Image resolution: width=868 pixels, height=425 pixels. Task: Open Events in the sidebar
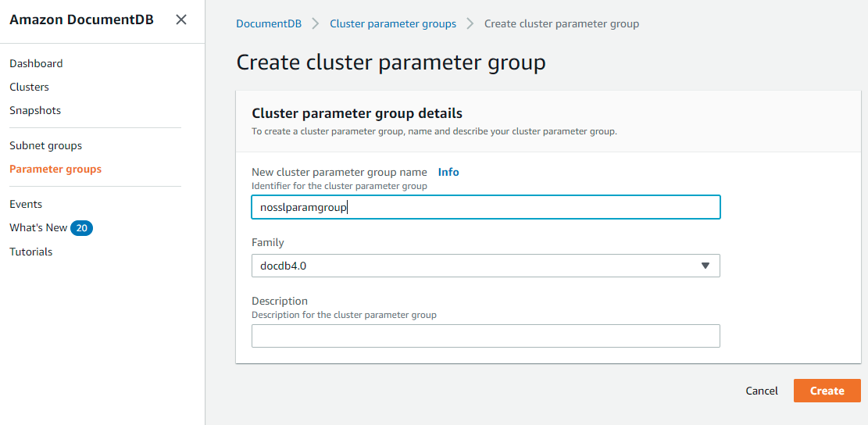point(26,204)
